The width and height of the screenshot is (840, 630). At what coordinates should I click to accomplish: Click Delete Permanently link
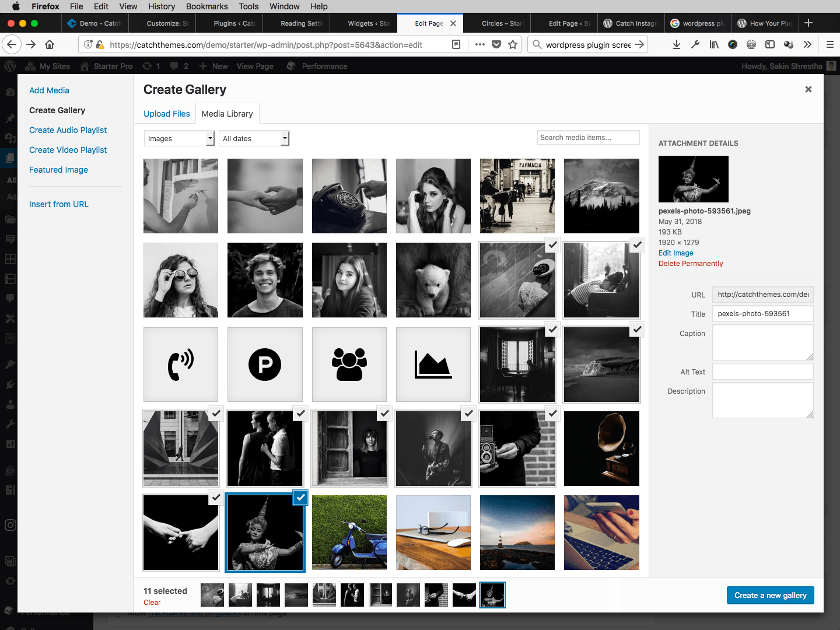(691, 264)
